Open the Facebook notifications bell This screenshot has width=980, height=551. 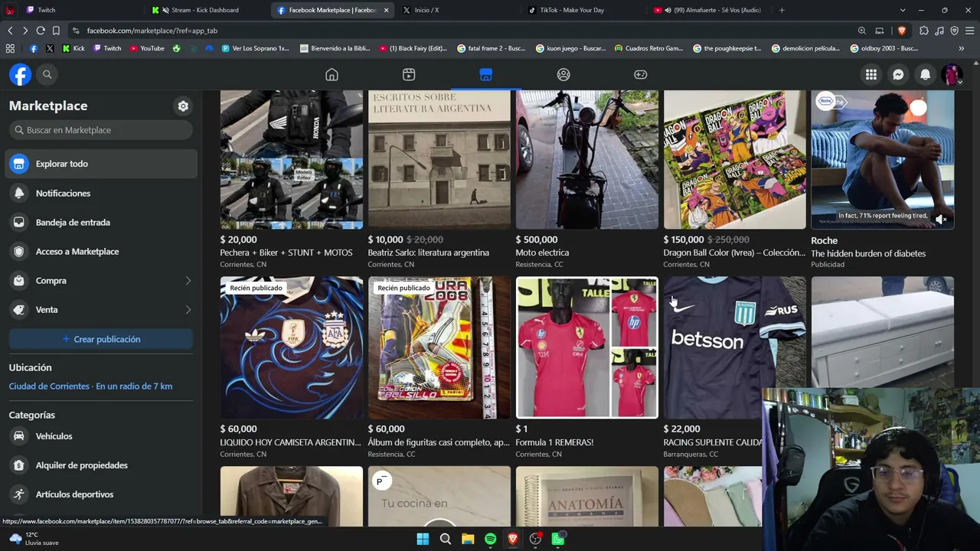click(925, 74)
